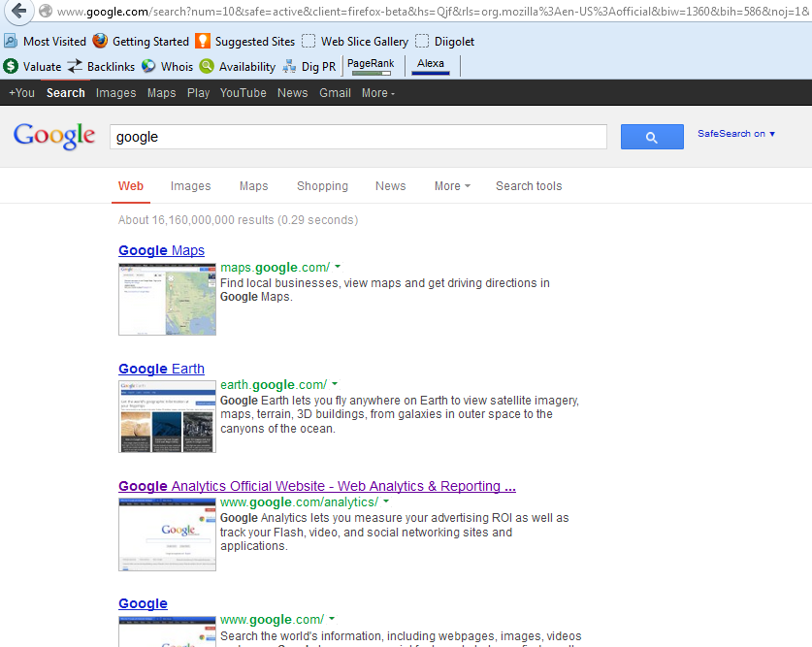The image size is (812, 647).
Task: Click the browser back arrow button
Action: 19,11
